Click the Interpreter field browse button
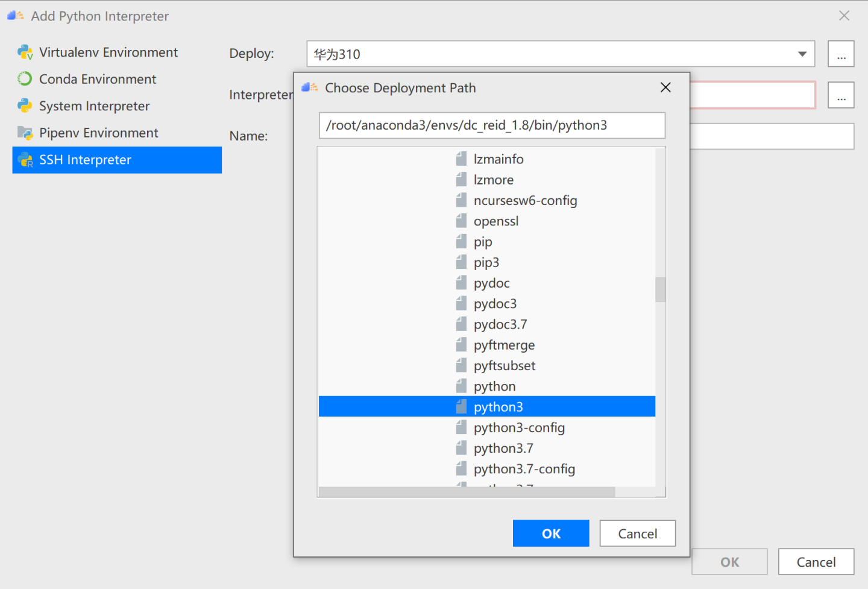 pos(841,95)
